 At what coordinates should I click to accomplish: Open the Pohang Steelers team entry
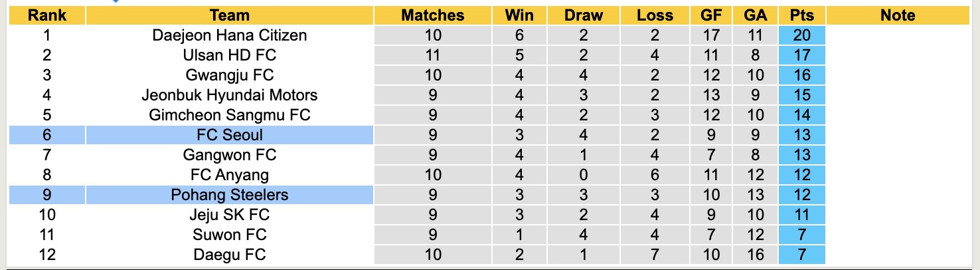pyautogui.click(x=229, y=195)
